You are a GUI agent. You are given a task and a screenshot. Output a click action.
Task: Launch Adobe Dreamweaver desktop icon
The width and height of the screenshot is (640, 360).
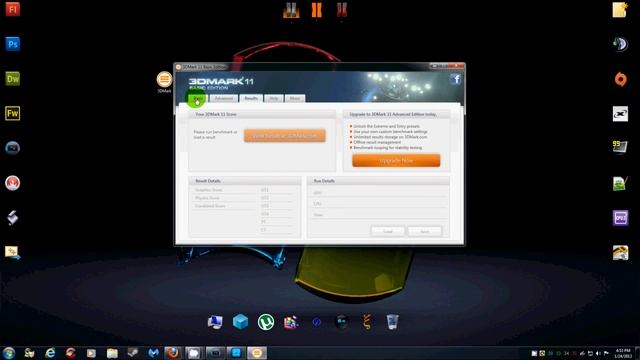pyautogui.click(x=13, y=78)
